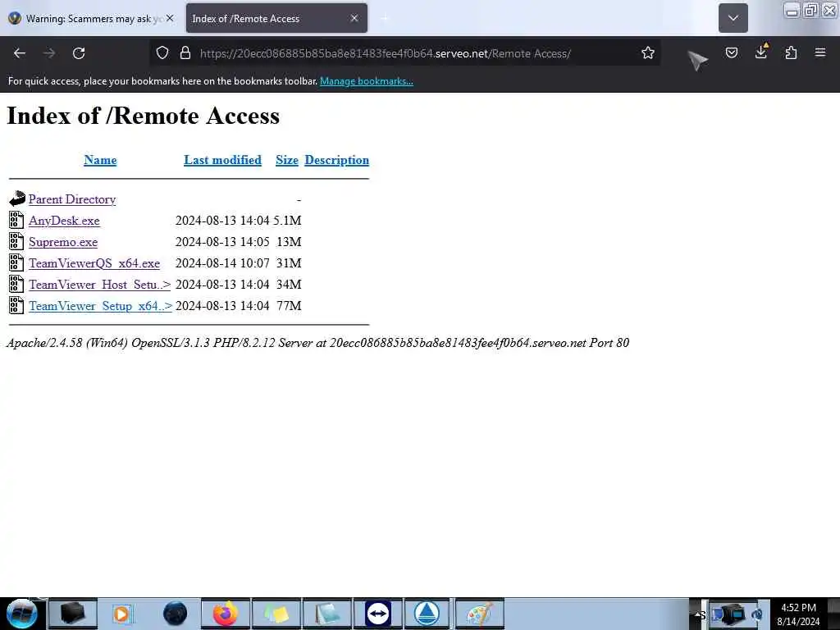The image size is (840, 630).
Task: Sort listing by Name column
Action: pos(100,160)
